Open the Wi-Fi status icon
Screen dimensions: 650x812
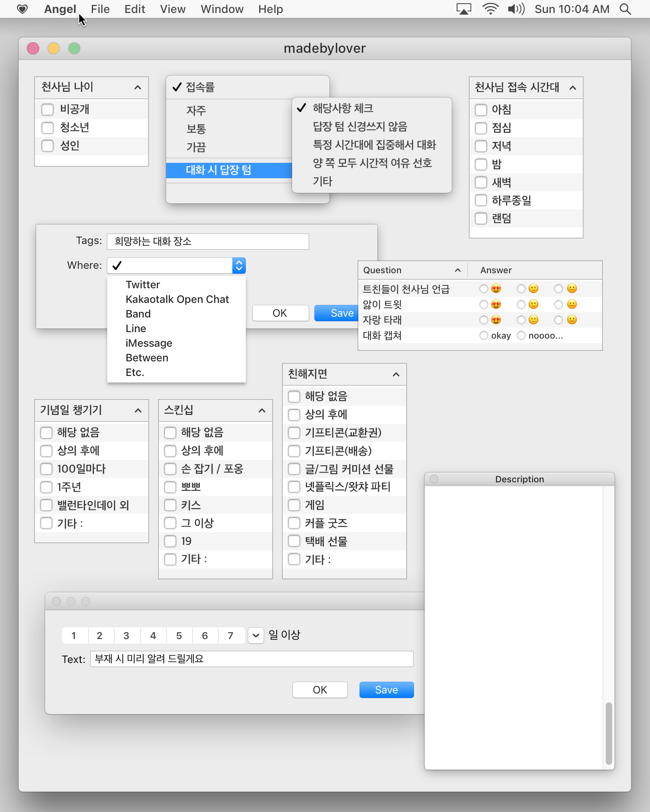490,9
